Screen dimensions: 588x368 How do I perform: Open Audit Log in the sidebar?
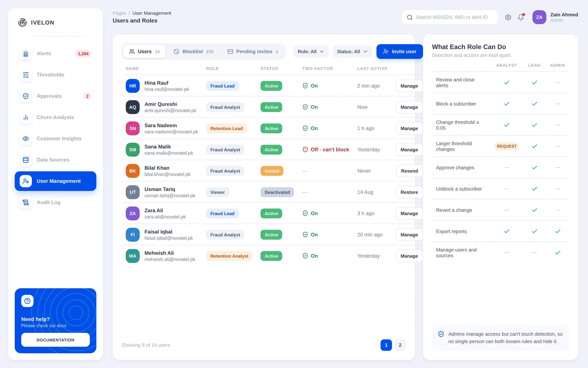(x=55, y=202)
